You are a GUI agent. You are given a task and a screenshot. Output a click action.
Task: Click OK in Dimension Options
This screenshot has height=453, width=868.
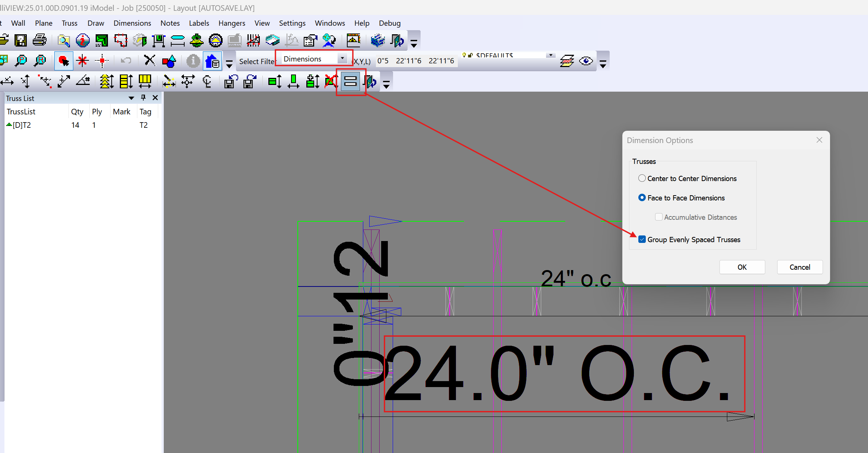tap(742, 267)
